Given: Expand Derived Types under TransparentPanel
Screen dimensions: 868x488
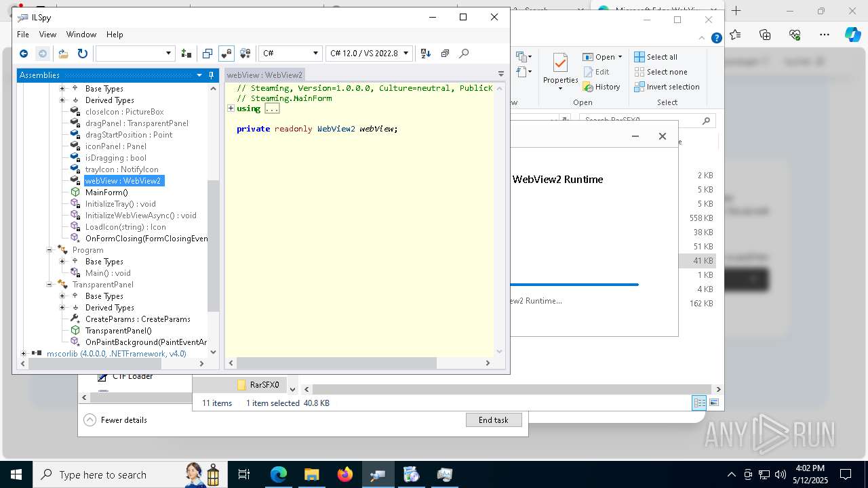Looking at the screenshot, I should click(x=62, y=308).
